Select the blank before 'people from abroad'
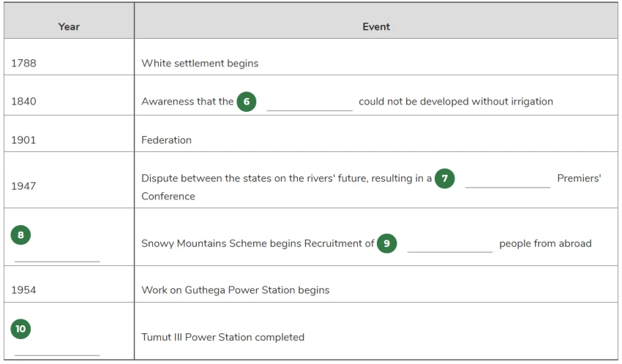 point(450,245)
